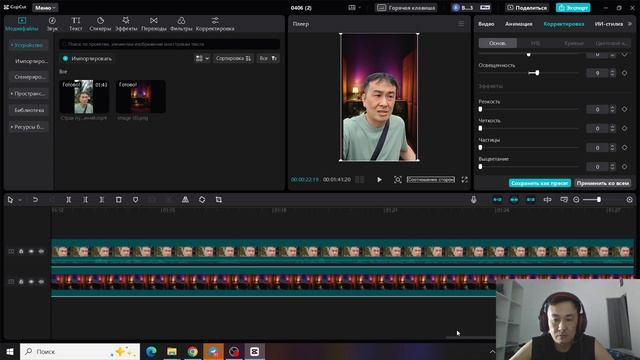Click the Rotate icon in timeline toolbar

202,200
